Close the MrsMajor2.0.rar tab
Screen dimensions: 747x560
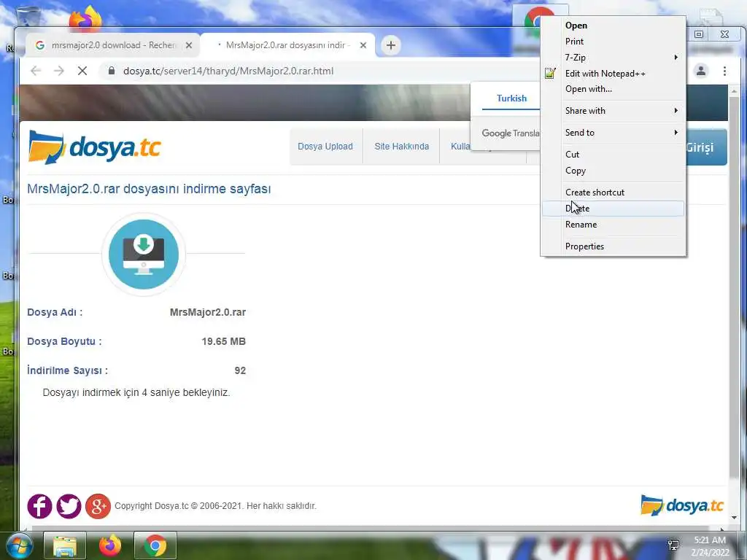point(363,45)
